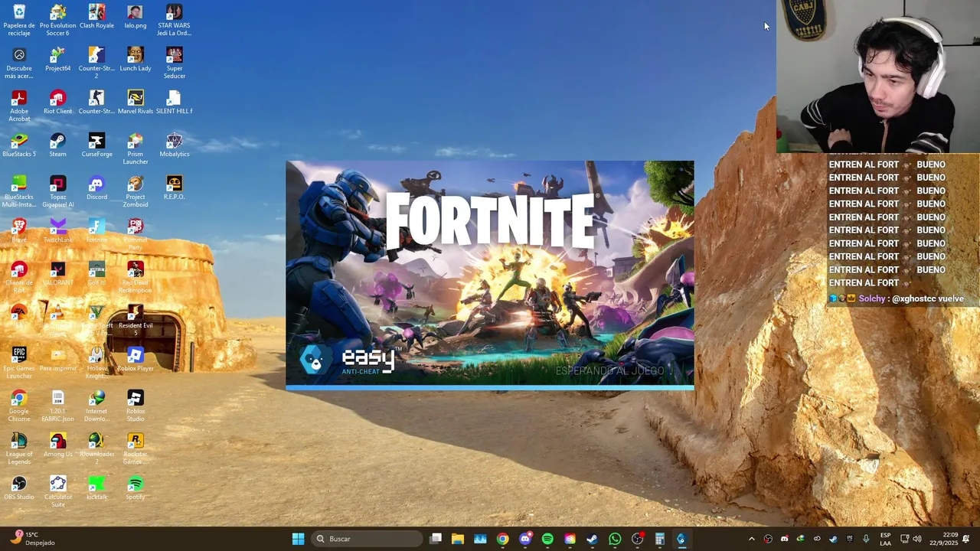Click the Windows Start button
Image resolution: width=980 pixels, height=551 pixels.
[x=298, y=539]
